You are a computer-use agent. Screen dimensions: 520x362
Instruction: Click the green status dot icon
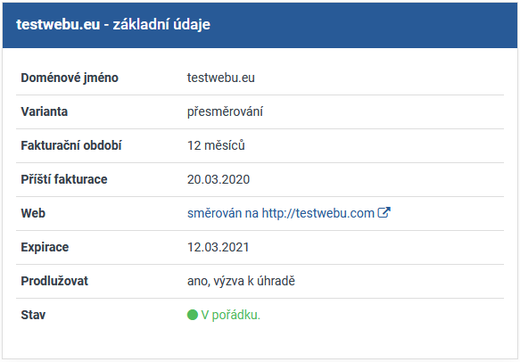[x=192, y=315]
